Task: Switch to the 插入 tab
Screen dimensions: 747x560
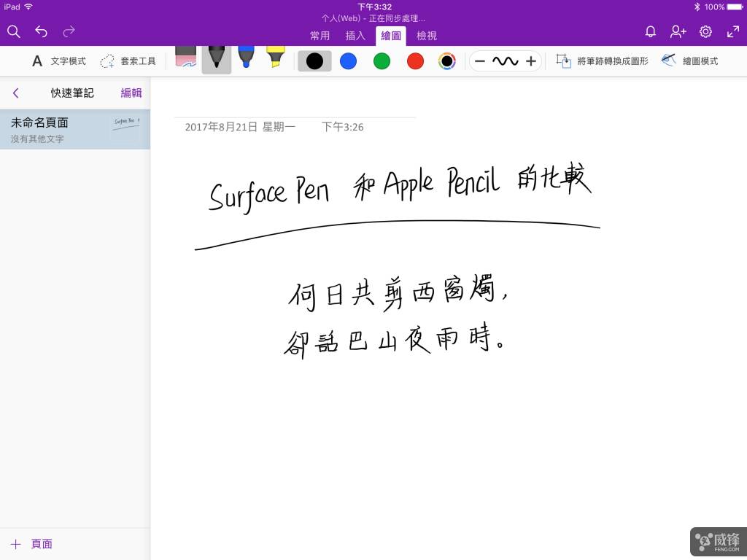Action: (355, 36)
